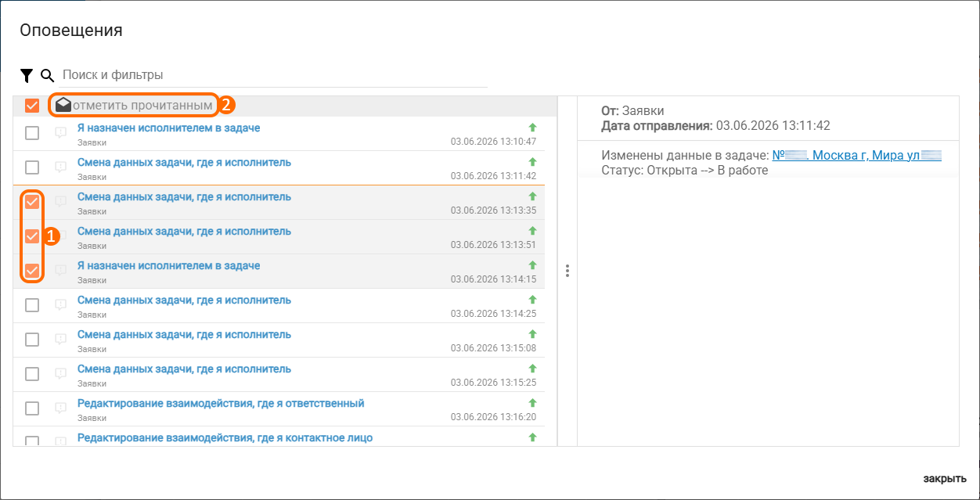Click green arrow on 13:13:35 notification
The width and height of the screenshot is (980, 500).
click(532, 196)
